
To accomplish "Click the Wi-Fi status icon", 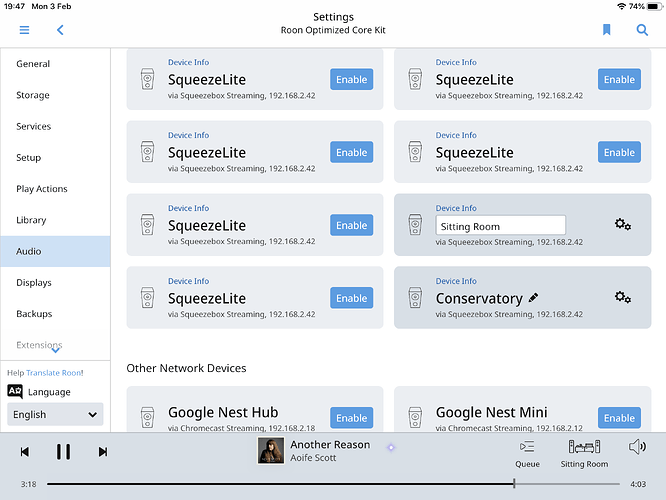I will [621, 6].
